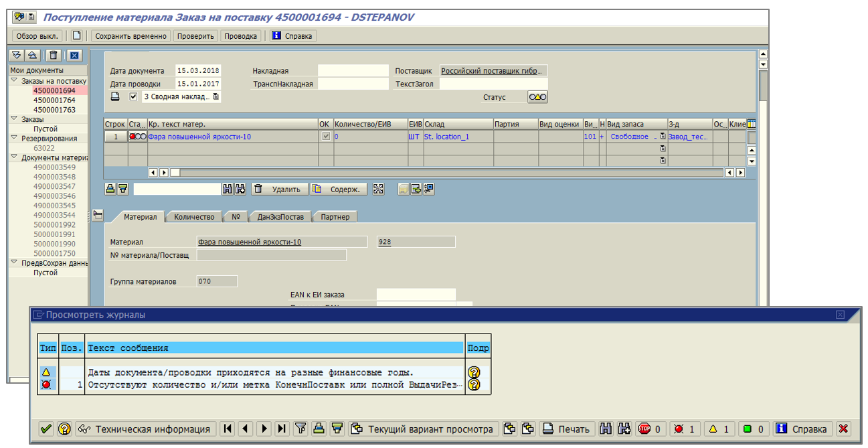Click the Содерж. button
The width and height of the screenshot is (868, 448).
click(x=339, y=190)
